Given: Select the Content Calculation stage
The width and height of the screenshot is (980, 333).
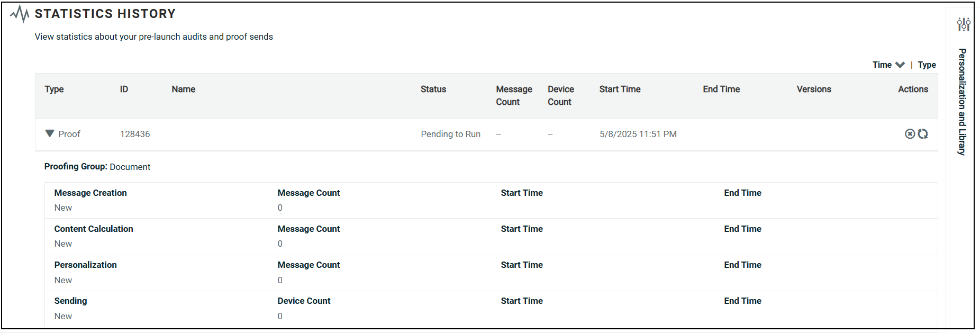Looking at the screenshot, I should (x=94, y=229).
